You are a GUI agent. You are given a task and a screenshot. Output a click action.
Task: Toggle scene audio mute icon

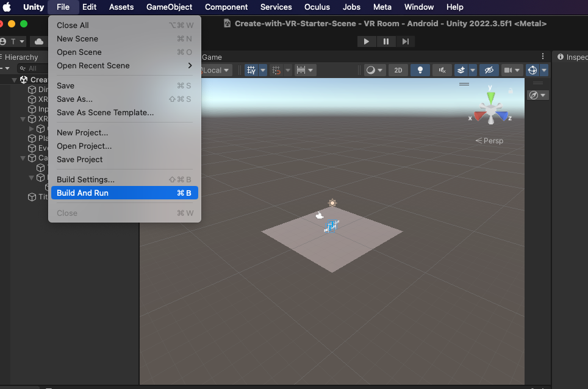(x=442, y=70)
